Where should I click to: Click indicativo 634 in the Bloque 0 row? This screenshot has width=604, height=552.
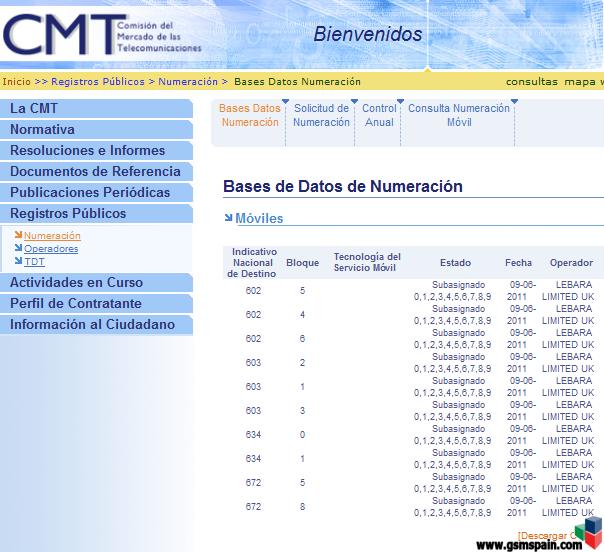coord(253,435)
